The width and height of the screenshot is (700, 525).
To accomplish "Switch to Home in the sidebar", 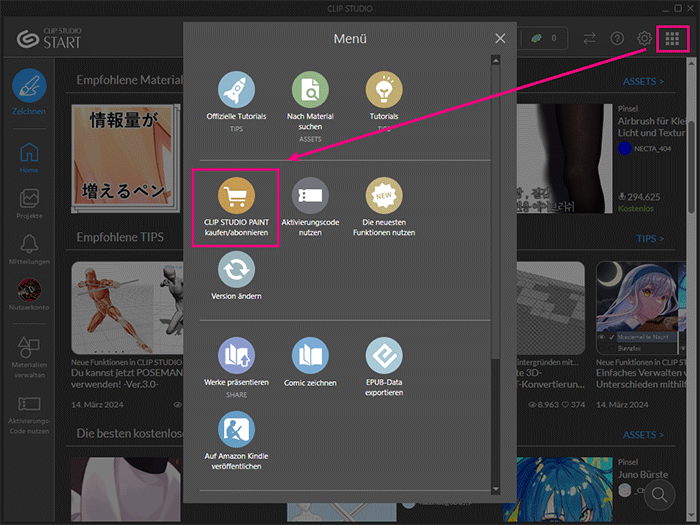I will (x=29, y=159).
